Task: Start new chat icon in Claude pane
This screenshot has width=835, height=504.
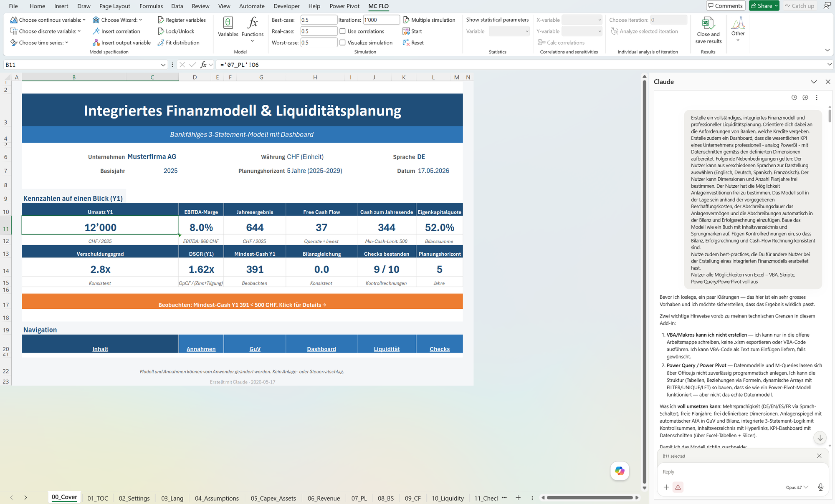Action: [x=805, y=97]
